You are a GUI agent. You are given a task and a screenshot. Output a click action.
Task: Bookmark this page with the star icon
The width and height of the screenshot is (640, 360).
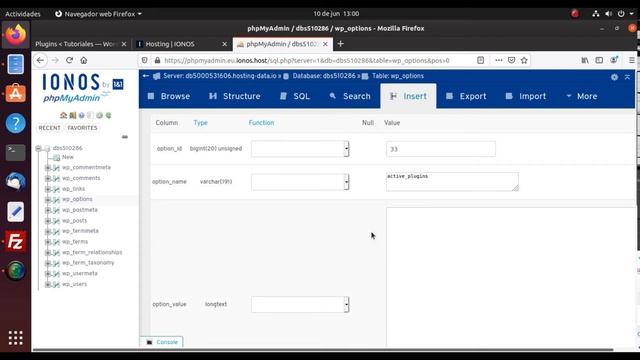pyautogui.click(x=524, y=60)
